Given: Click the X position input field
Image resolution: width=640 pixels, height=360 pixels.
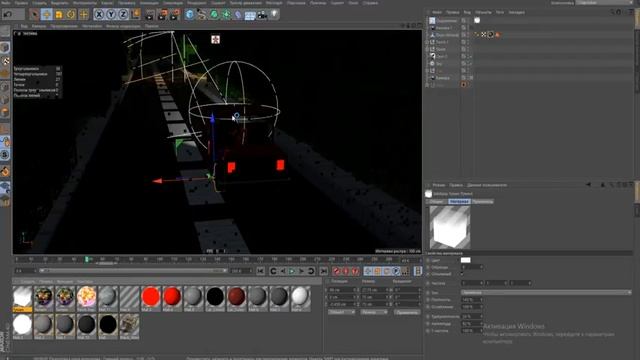Looking at the screenshot, I should (x=344, y=290).
